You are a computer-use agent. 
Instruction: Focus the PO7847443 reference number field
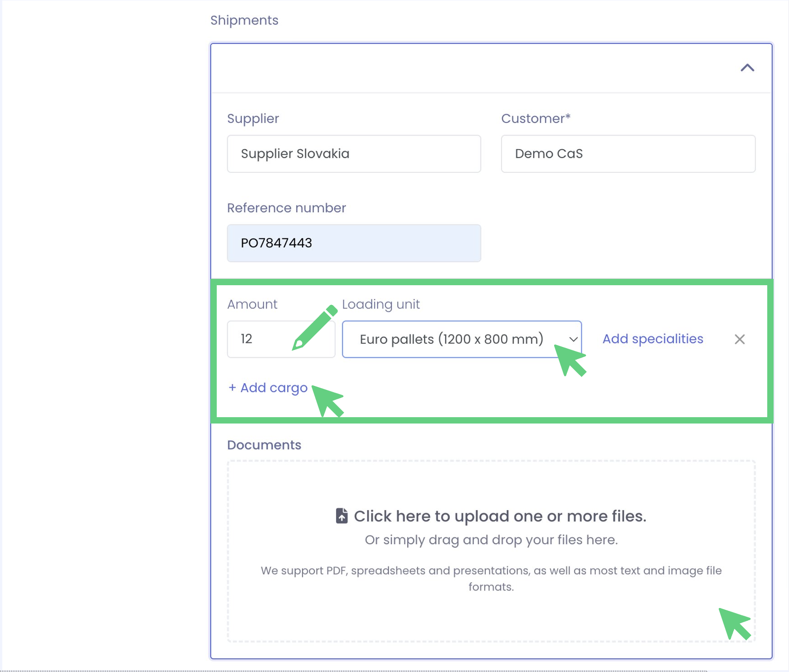coord(354,243)
